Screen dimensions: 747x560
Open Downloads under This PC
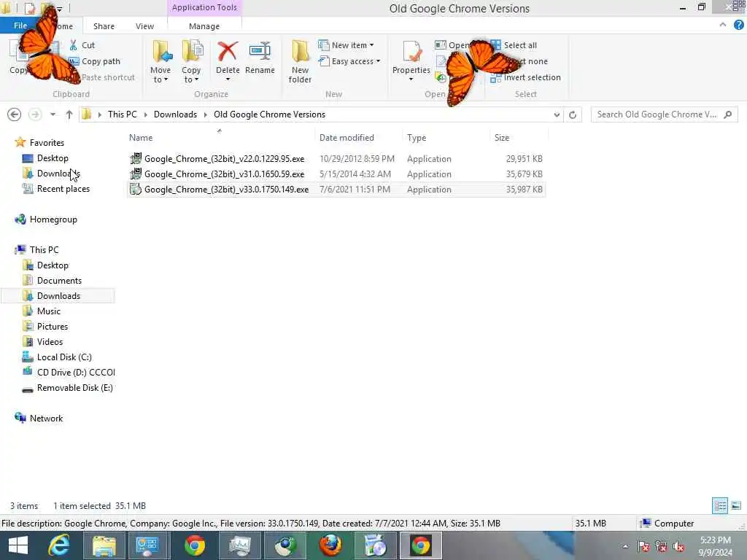58,296
